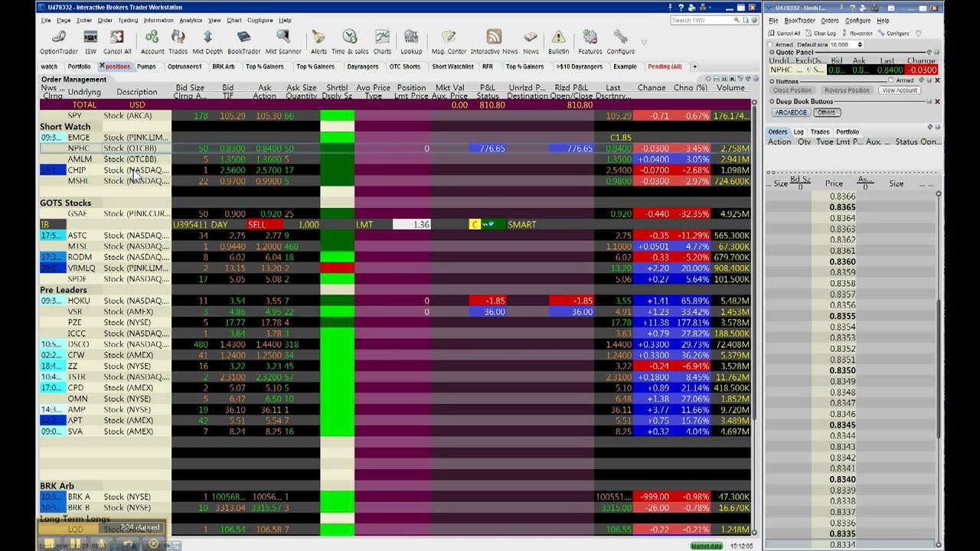Open the OptionTrader tool

pos(59,42)
